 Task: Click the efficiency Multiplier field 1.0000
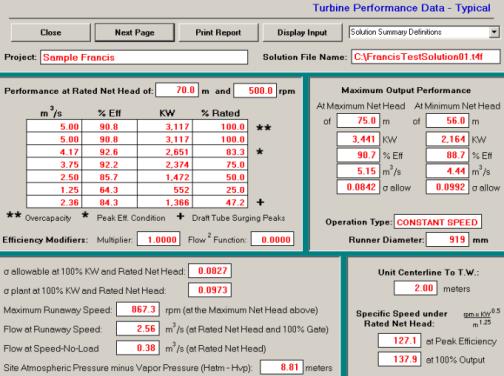point(159,239)
